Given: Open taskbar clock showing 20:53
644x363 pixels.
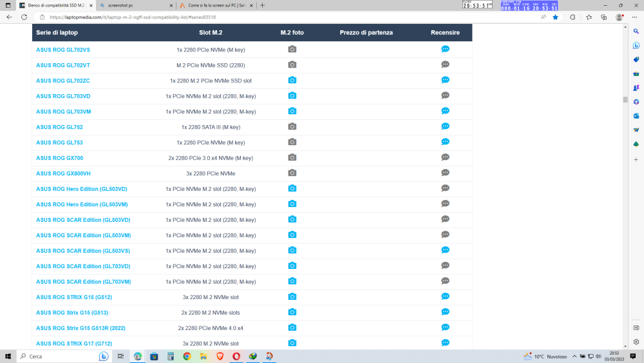Looking at the screenshot, I should click(614, 357).
